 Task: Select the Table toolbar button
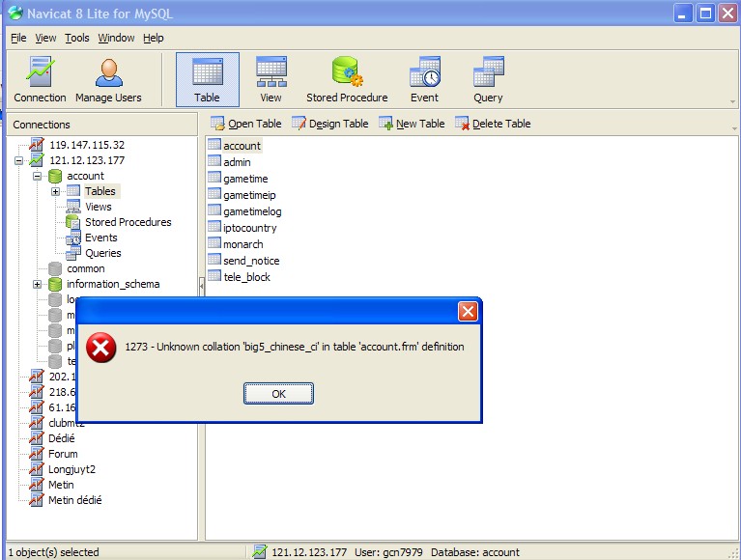pos(208,80)
